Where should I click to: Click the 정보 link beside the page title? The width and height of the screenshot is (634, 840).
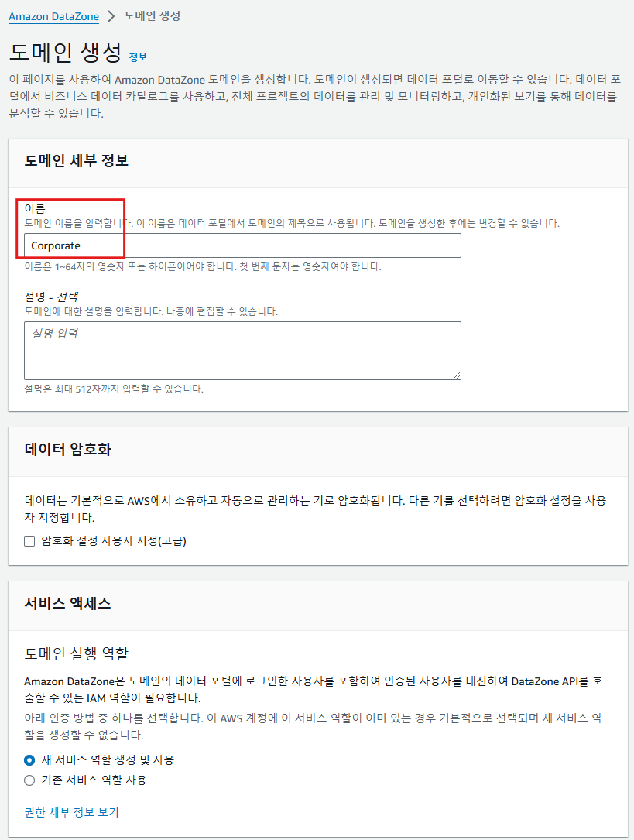pyautogui.click(x=138, y=57)
